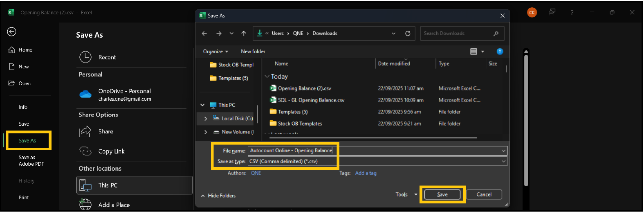This screenshot has height=212, width=644.
Task: Collapse This PC tree node
Action: (202, 105)
